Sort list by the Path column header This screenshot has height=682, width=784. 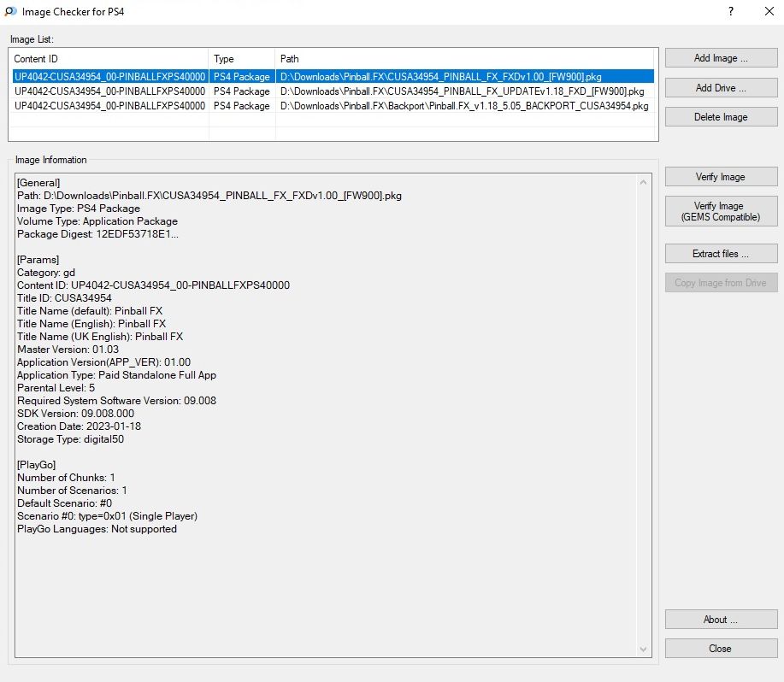coord(465,58)
